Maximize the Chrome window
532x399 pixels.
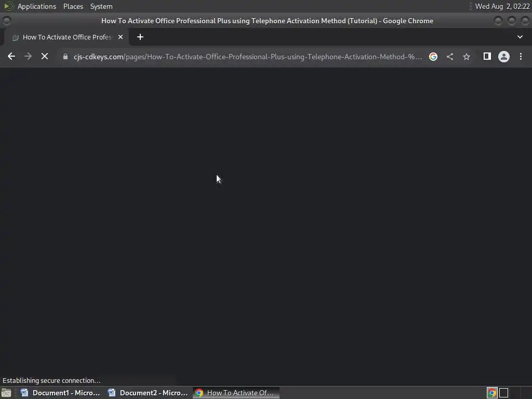point(511,21)
